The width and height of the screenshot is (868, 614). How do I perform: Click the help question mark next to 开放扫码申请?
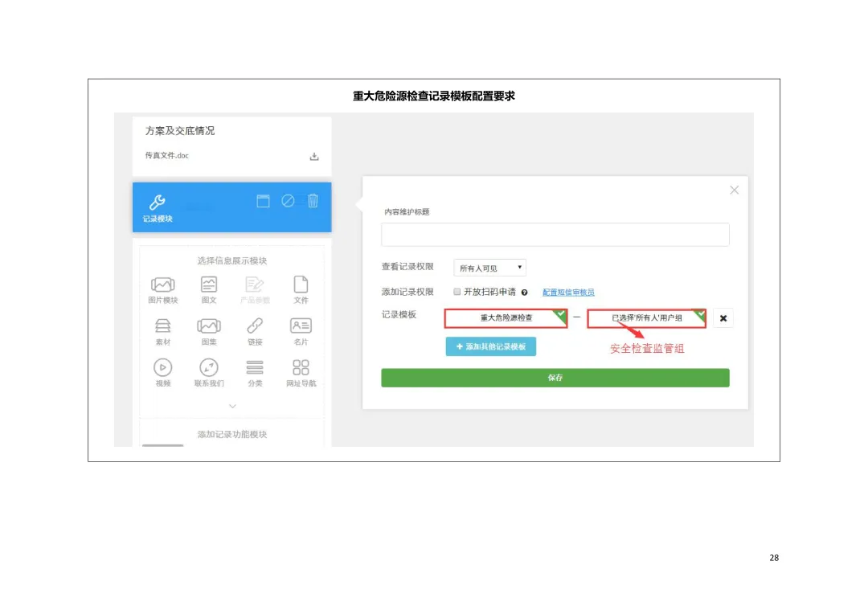click(524, 293)
